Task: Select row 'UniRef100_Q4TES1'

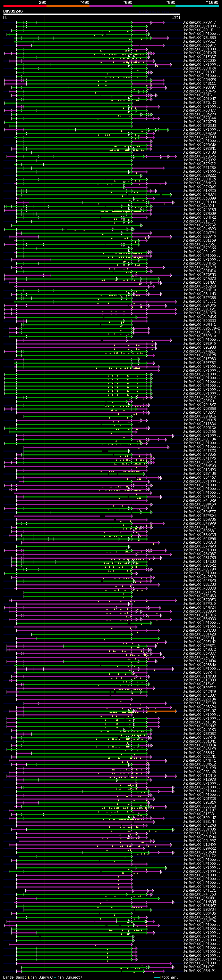Action: pyautogui.click(x=199, y=890)
